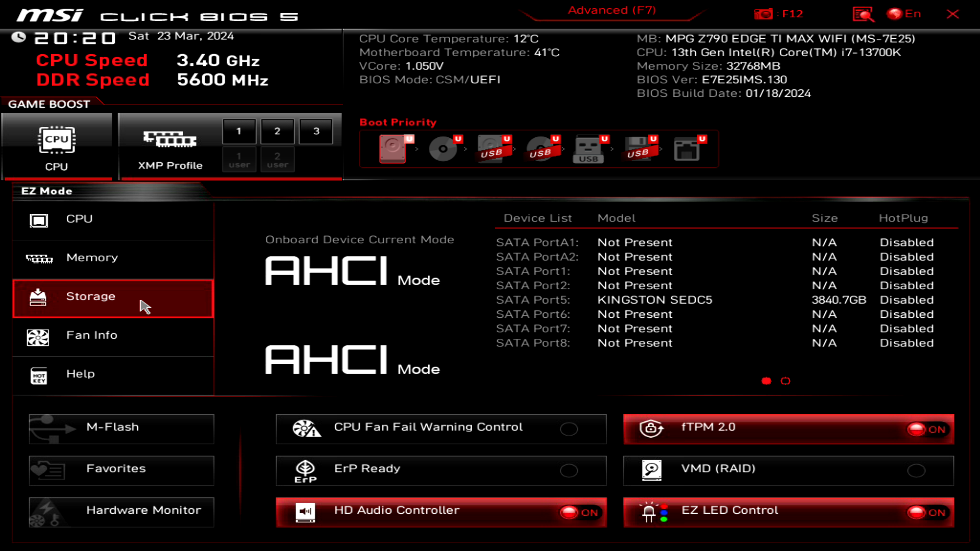Click the 3840.7GB size value

[x=839, y=300]
